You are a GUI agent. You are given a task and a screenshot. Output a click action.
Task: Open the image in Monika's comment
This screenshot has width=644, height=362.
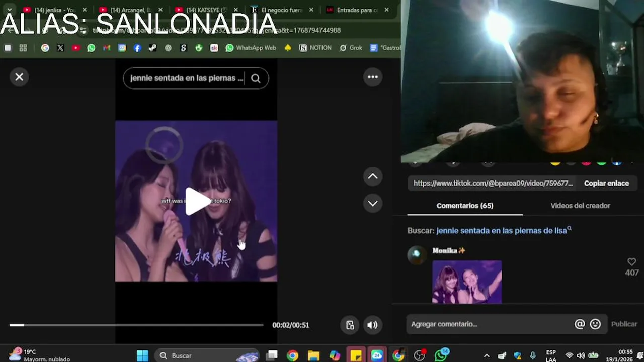pyautogui.click(x=467, y=282)
